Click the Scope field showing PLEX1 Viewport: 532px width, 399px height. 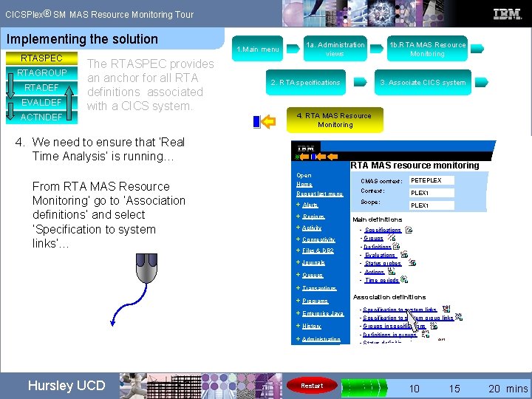[432, 205]
